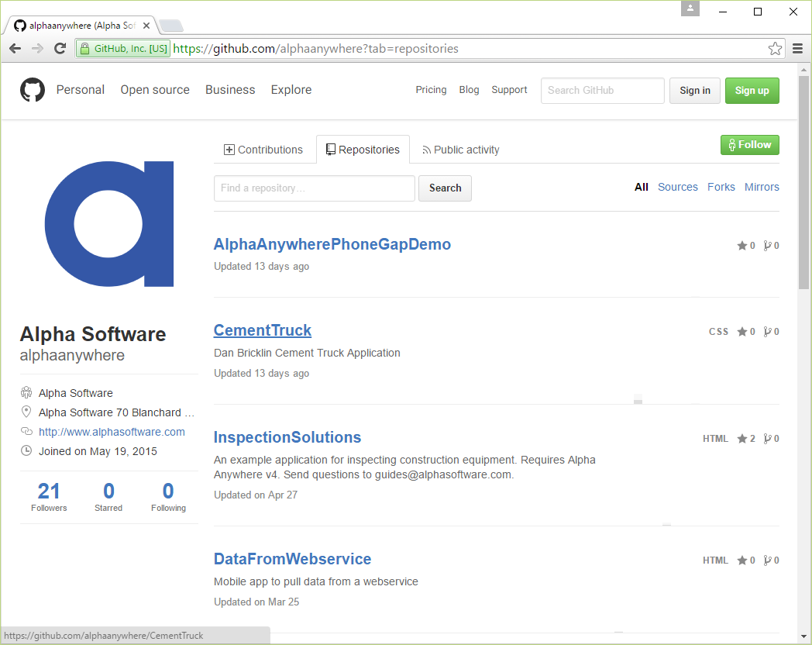Filter repositories by Sources

tap(677, 187)
